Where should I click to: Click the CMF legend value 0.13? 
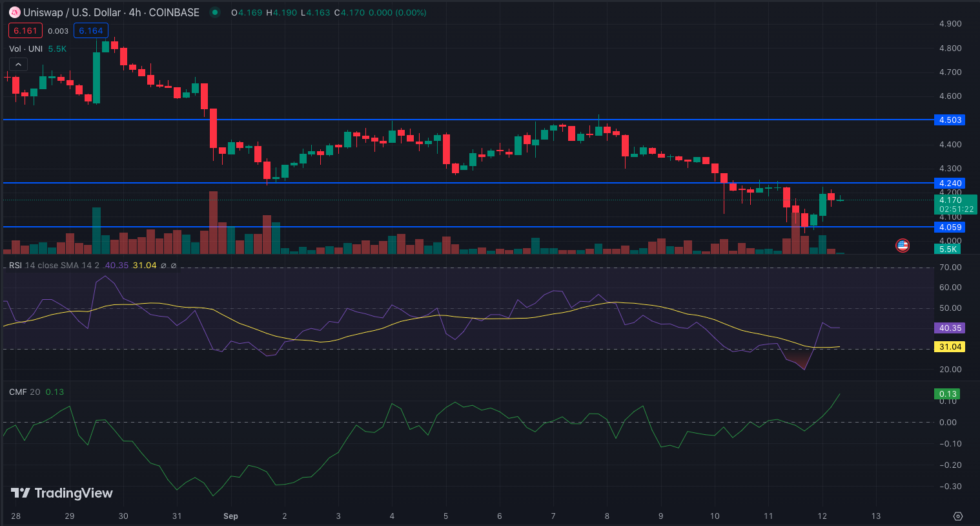pos(55,392)
